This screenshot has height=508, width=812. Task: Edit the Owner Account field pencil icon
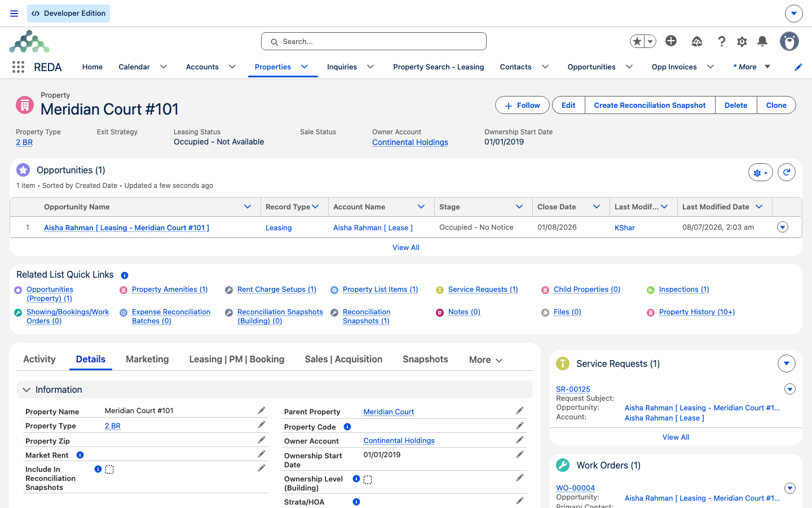tap(520, 440)
